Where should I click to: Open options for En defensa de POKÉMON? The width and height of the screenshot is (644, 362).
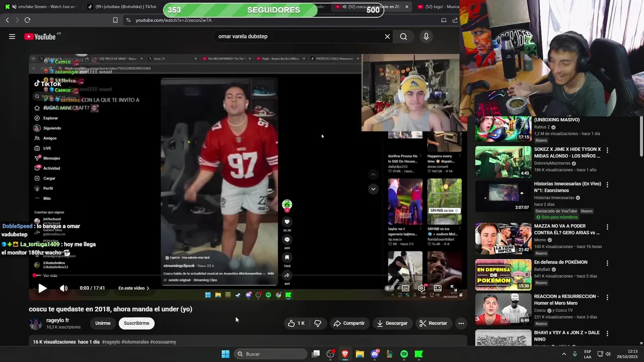[607, 263]
